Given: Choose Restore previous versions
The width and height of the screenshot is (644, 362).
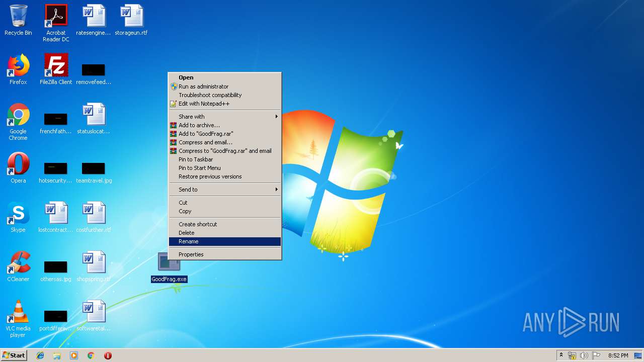Looking at the screenshot, I should [224, 176].
